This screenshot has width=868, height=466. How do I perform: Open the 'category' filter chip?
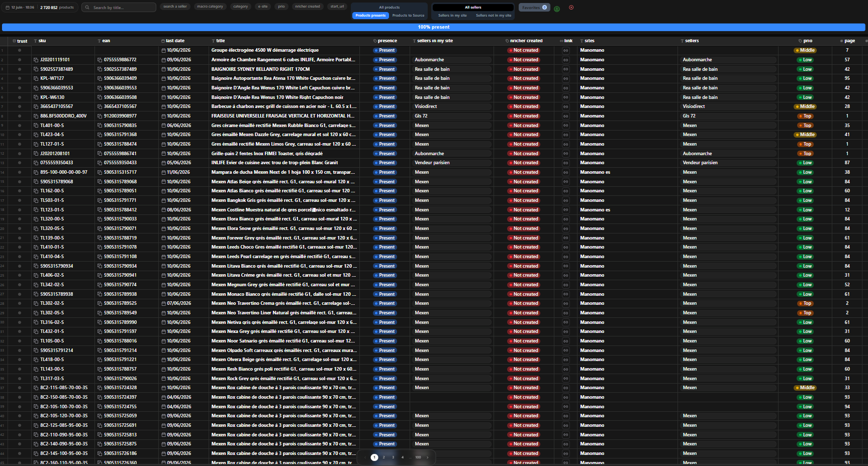coord(241,7)
